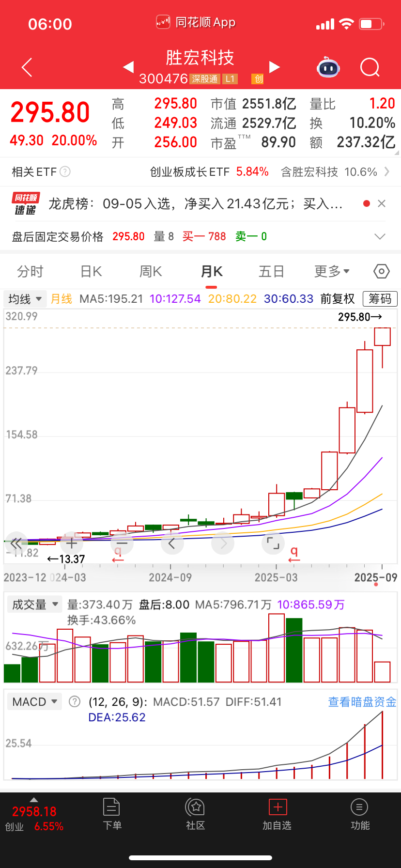Screen dimensions: 401x868
Task: Open the 功能 menu
Action: [x=360, y=814]
